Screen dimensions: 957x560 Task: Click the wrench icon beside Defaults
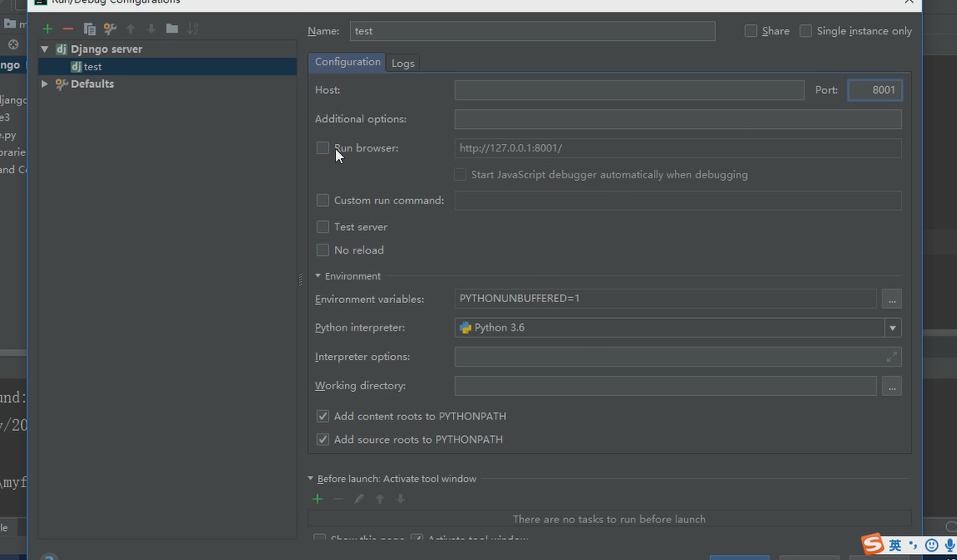pos(61,85)
